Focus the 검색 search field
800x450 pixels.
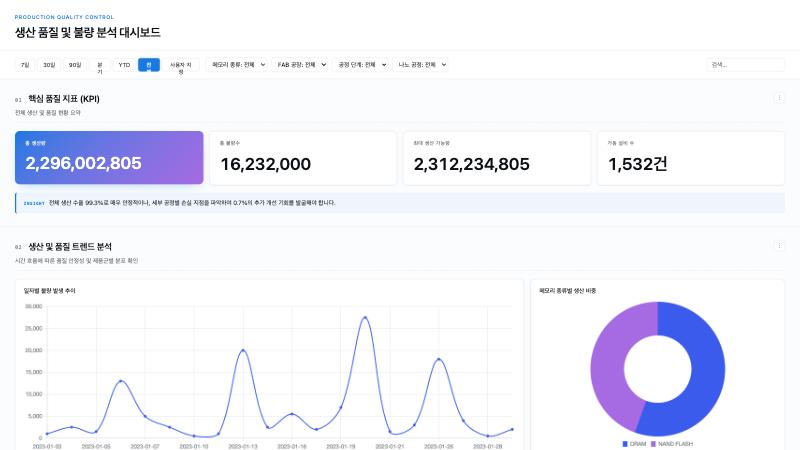click(x=745, y=65)
